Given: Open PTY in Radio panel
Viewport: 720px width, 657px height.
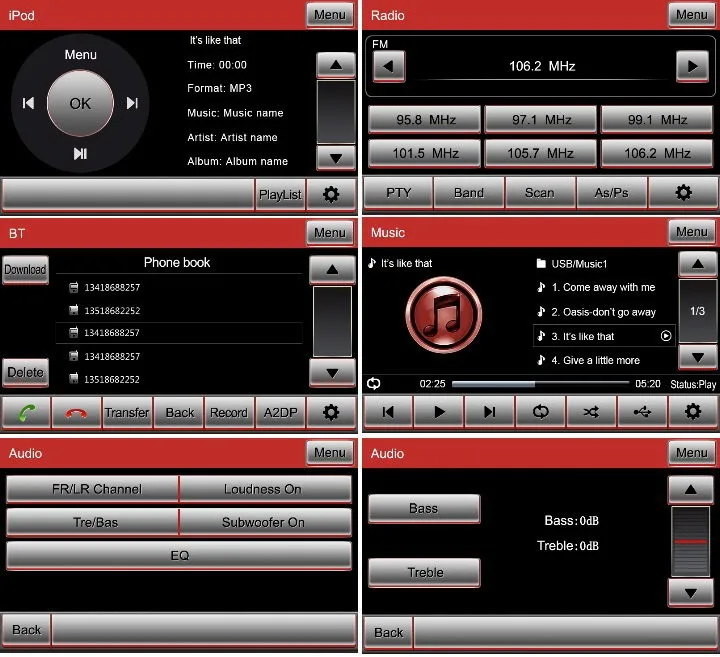Looking at the screenshot, I should pyautogui.click(x=398, y=193).
